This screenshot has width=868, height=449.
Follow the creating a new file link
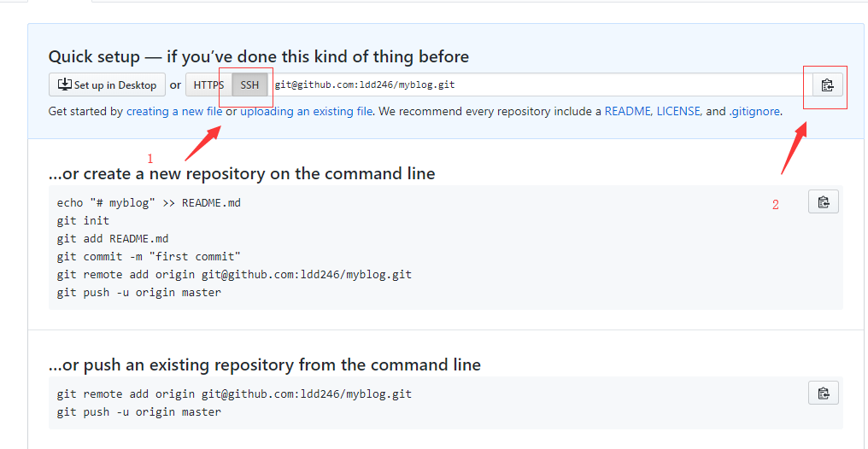point(174,112)
